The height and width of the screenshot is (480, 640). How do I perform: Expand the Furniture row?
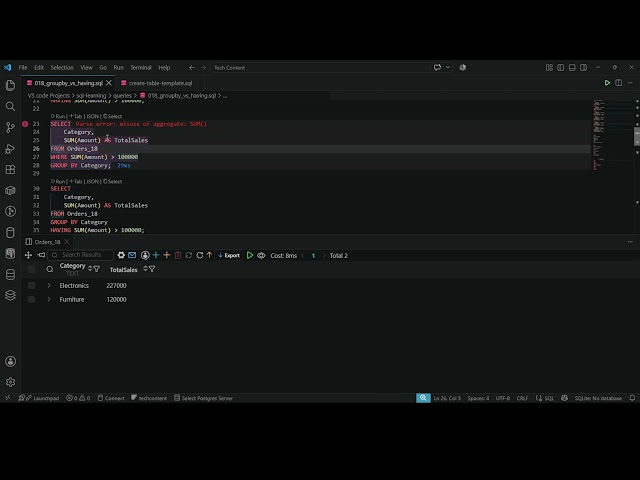tap(49, 299)
